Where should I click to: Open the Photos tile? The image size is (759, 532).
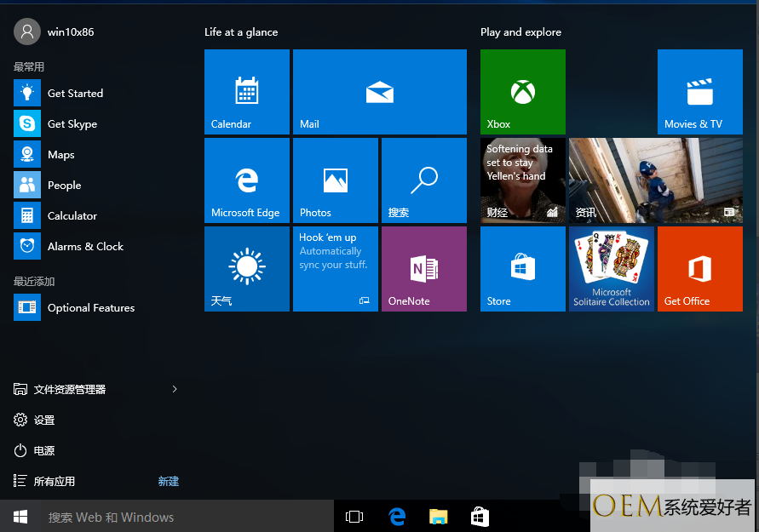tap(335, 180)
